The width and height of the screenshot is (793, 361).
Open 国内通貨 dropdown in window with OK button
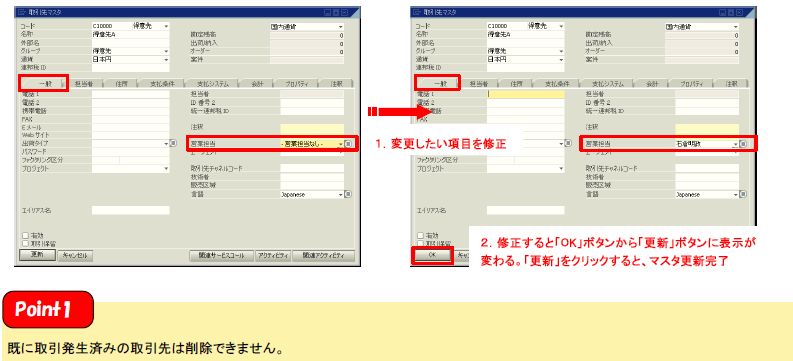735,26
